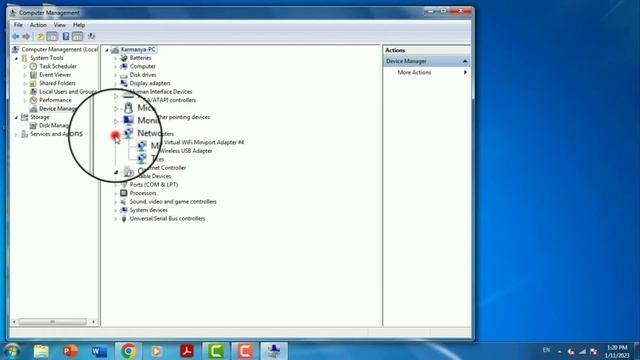
Task: Expand the Shared Folders node arrow
Action: point(25,84)
